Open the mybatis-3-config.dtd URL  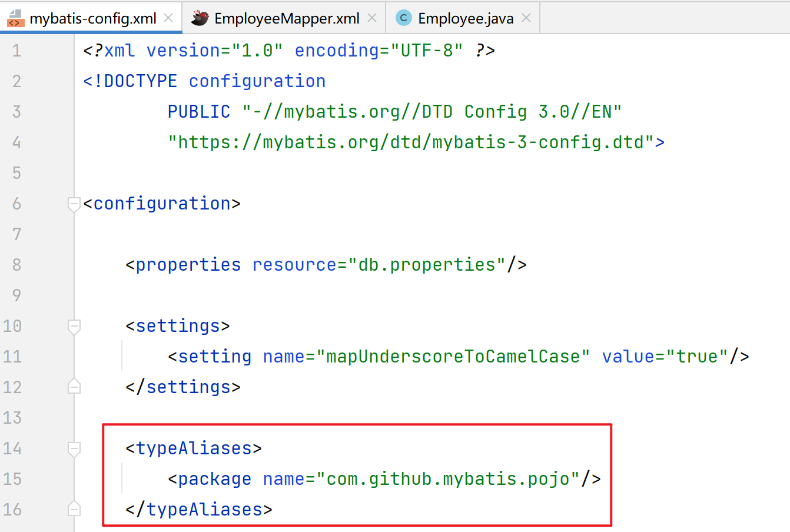click(x=412, y=142)
